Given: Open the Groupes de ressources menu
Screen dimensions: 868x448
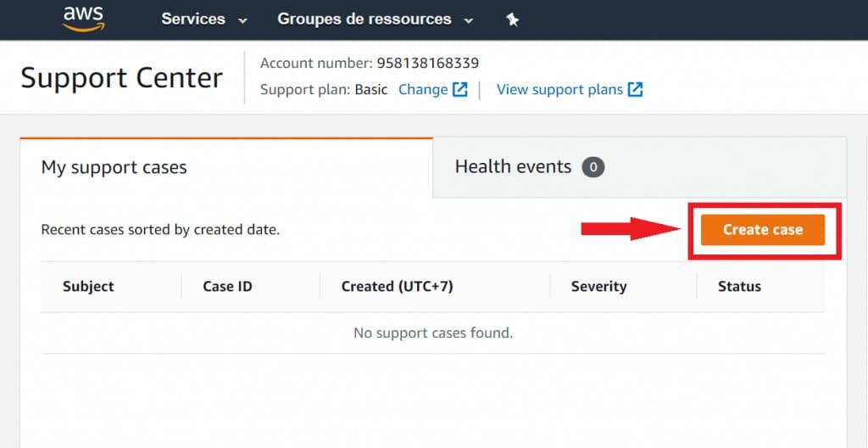Looking at the screenshot, I should (x=364, y=20).
